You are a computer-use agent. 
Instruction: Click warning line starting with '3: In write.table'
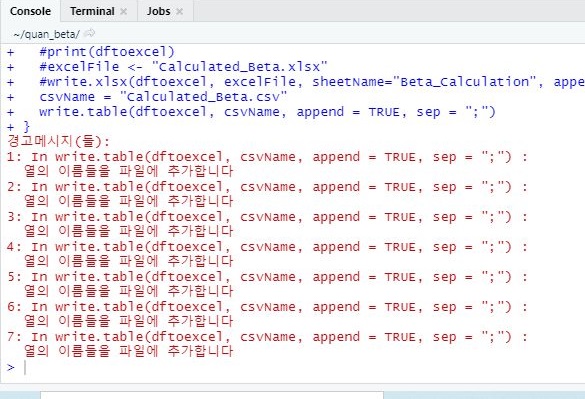tap(267, 217)
